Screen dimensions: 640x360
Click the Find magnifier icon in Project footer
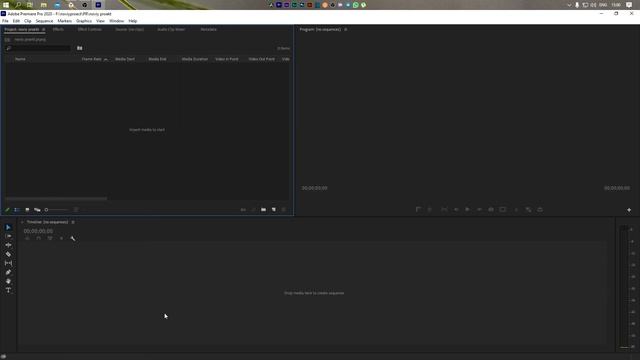point(253,210)
